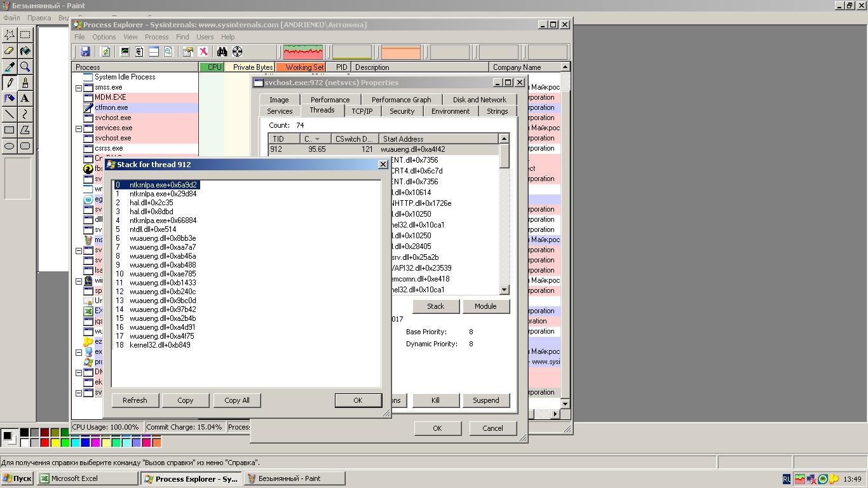Choose the Text tool in Paint toolbox
868x488 pixels.
(25, 98)
